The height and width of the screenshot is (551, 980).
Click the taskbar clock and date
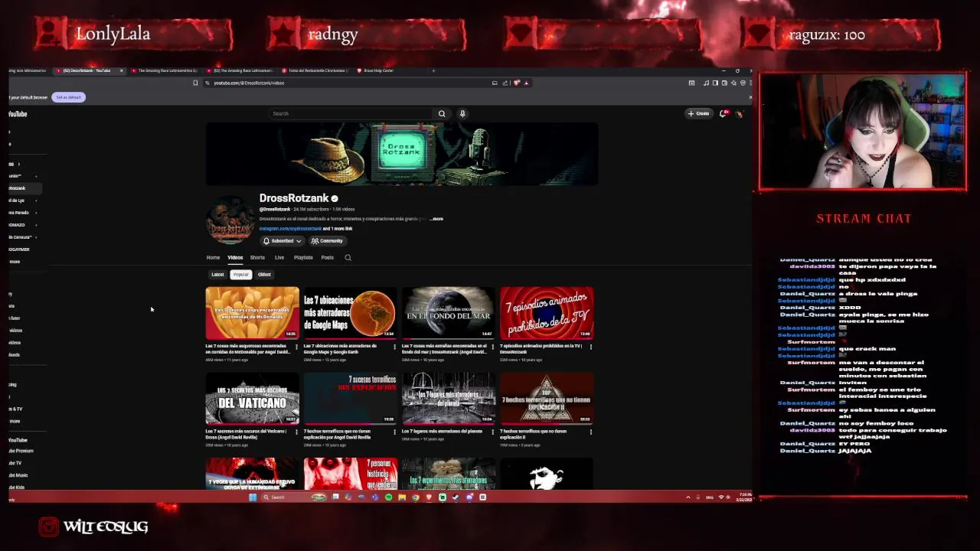pyautogui.click(x=746, y=497)
